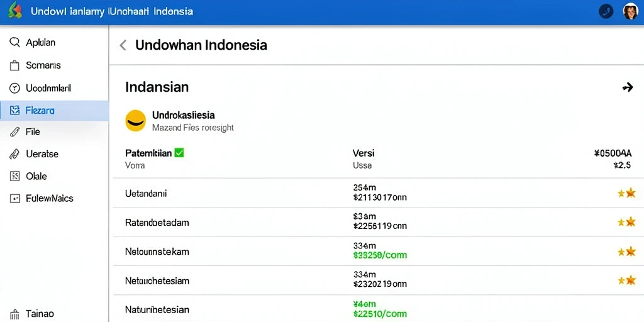Click the app logo in the title bar
Screen dimensions: 644x322
[x=15, y=10]
